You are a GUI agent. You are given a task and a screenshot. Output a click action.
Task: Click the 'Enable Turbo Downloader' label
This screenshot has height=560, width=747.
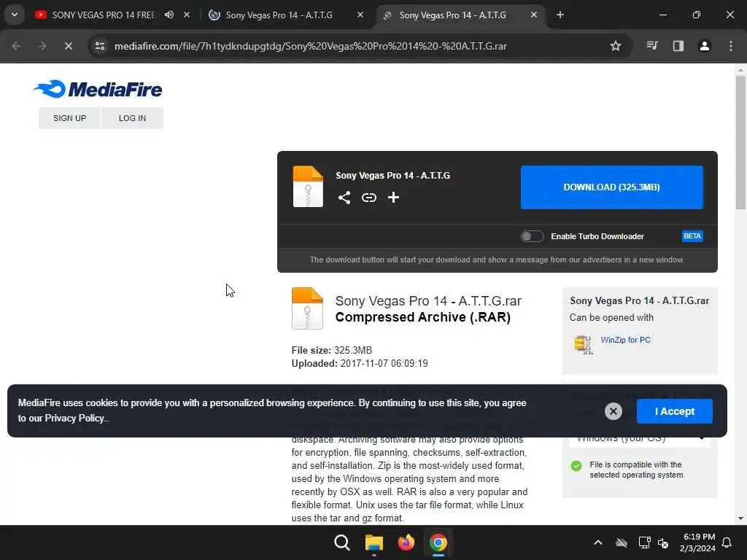pyautogui.click(x=597, y=236)
